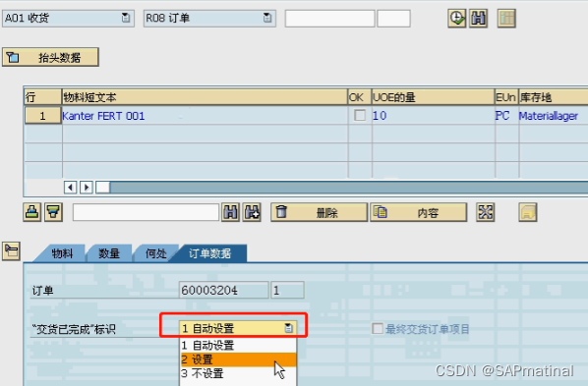Click the 删除 delete button
The image size is (588, 386).
pyautogui.click(x=319, y=212)
